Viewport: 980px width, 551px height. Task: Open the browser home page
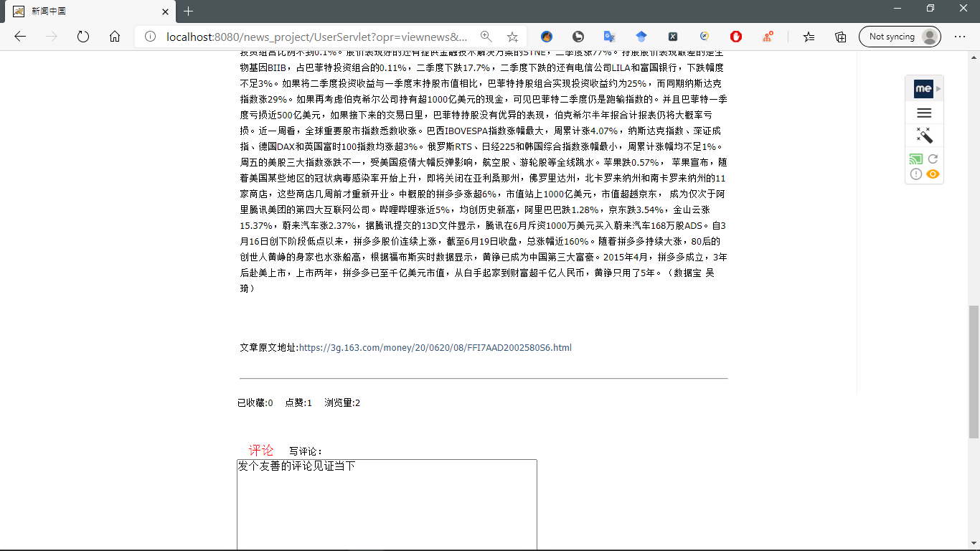pyautogui.click(x=115, y=37)
